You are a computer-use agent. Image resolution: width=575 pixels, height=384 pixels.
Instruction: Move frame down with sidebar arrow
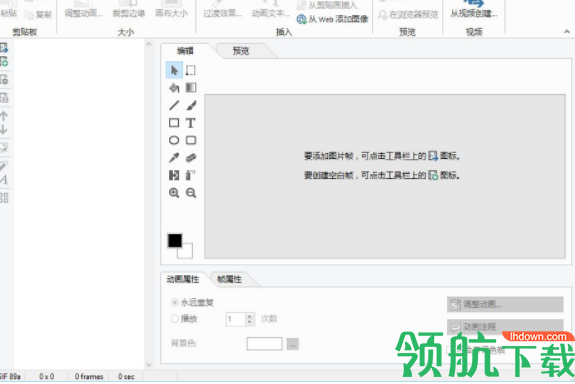point(4,129)
